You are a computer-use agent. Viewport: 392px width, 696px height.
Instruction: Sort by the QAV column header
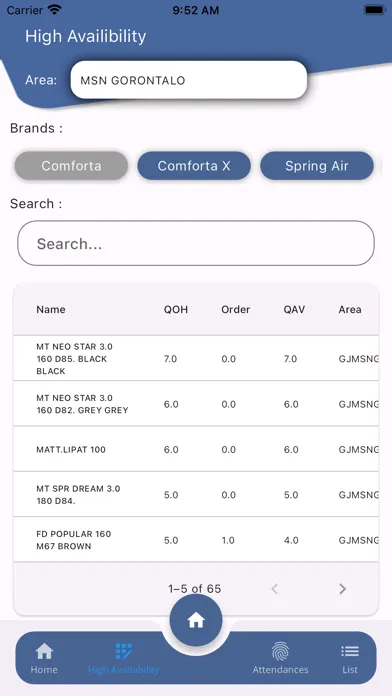[x=294, y=309]
